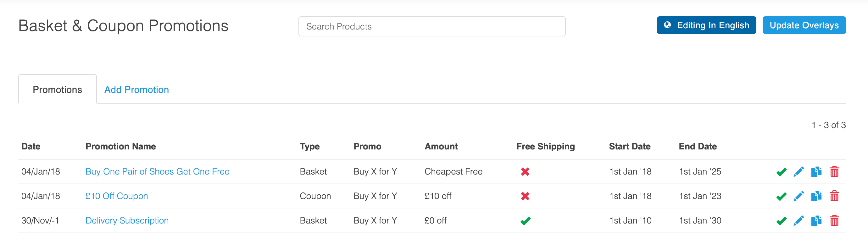This screenshot has height=248, width=868.
Task: Toggle active checkmark for £10 Off Coupon
Action: pos(781,196)
